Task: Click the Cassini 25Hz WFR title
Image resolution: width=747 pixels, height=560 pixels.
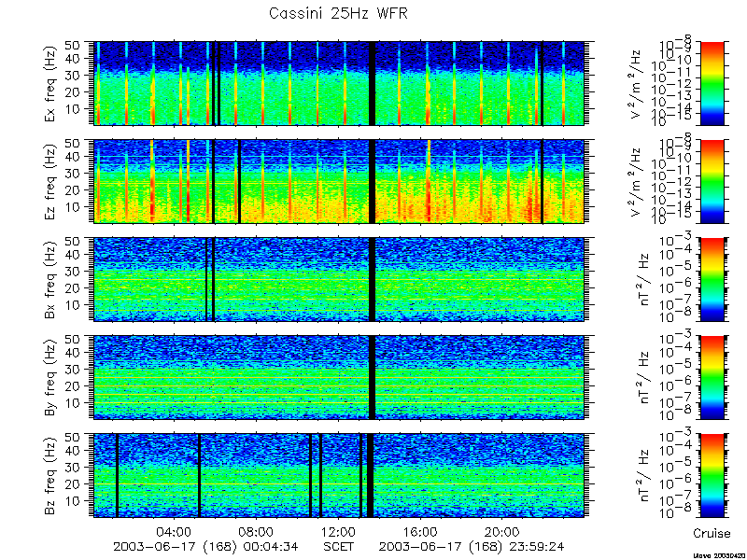Action: 338,13
